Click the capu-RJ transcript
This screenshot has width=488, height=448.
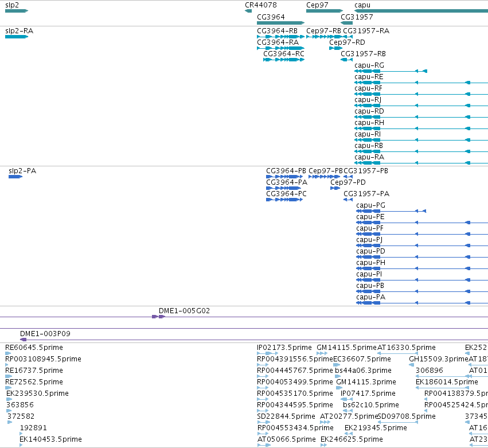[421, 106]
